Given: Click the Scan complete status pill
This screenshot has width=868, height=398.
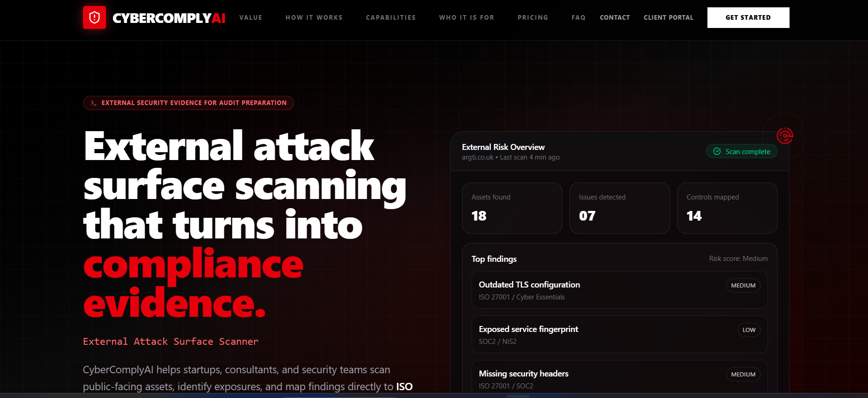Looking at the screenshot, I should (x=742, y=151).
